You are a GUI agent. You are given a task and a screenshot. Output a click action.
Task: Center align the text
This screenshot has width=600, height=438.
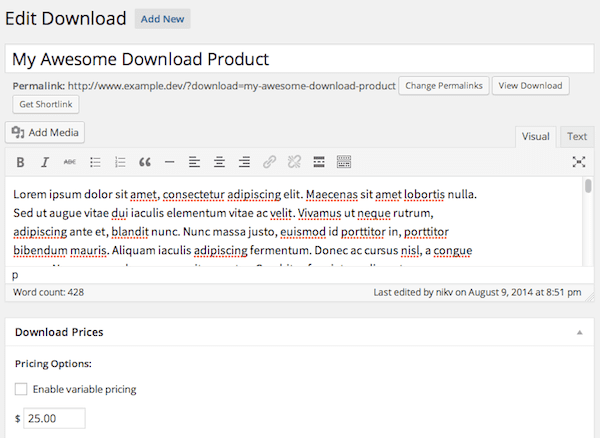(x=219, y=161)
